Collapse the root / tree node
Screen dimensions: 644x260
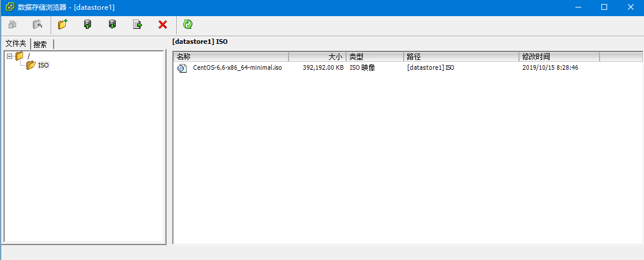(9, 56)
